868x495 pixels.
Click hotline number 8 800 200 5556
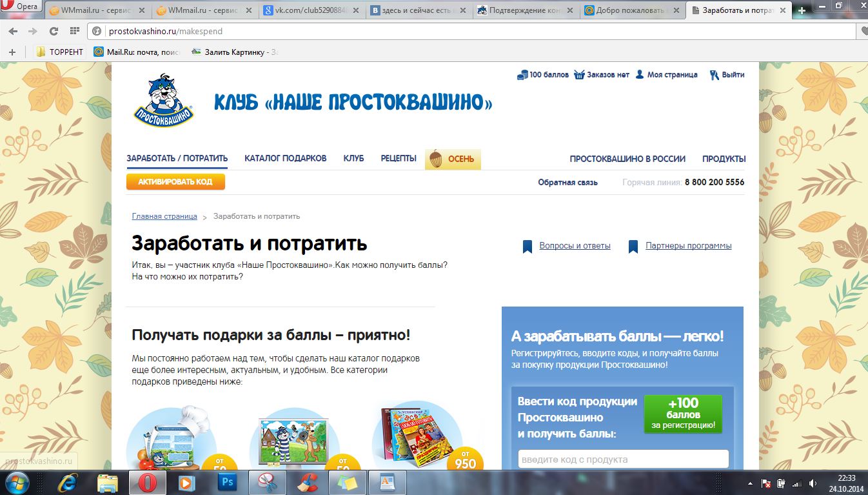(715, 183)
